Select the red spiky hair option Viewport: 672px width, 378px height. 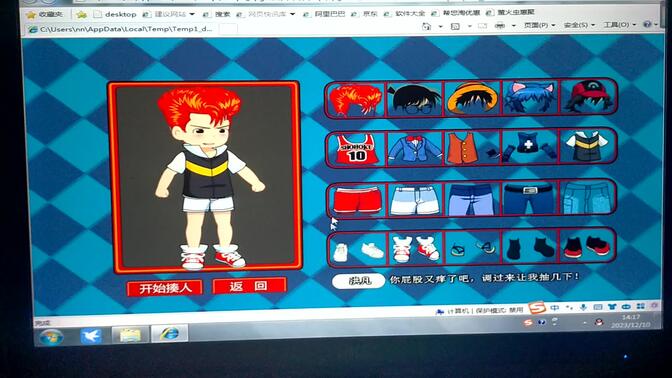(356, 99)
